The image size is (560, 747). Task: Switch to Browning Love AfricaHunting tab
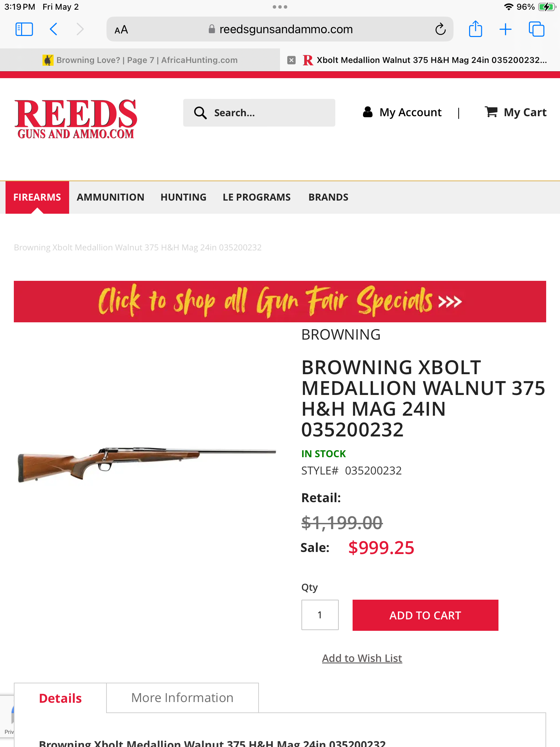click(x=140, y=60)
